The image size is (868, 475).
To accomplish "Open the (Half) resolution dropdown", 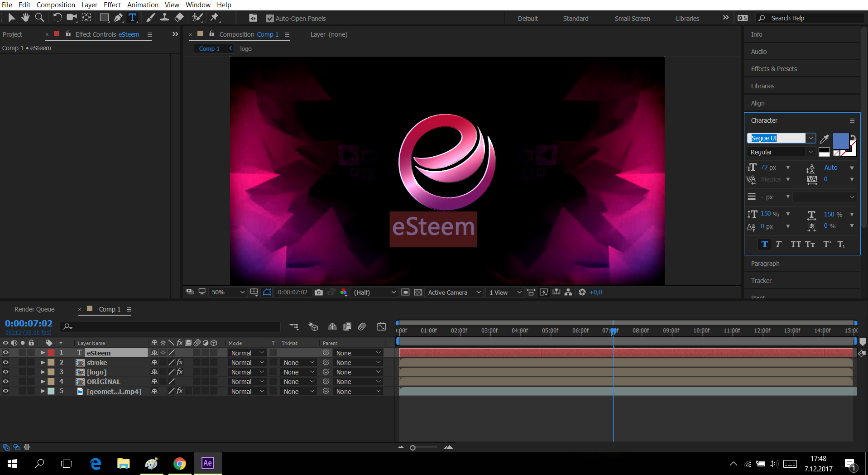I will tap(374, 293).
